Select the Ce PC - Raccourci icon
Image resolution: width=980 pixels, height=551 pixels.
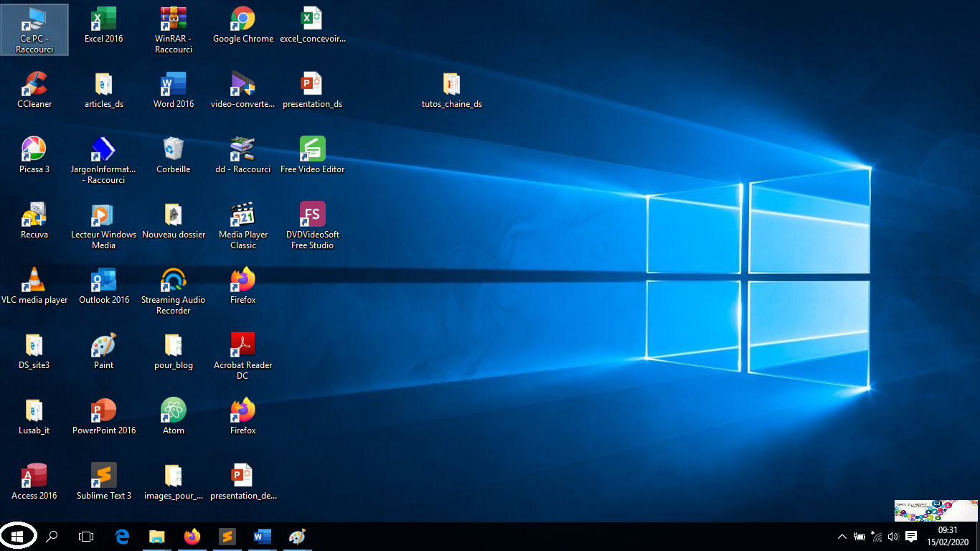tap(34, 30)
